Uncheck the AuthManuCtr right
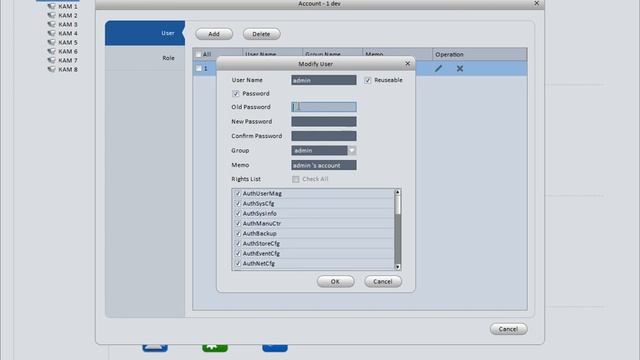This screenshot has height=360, width=640. pos(238,223)
